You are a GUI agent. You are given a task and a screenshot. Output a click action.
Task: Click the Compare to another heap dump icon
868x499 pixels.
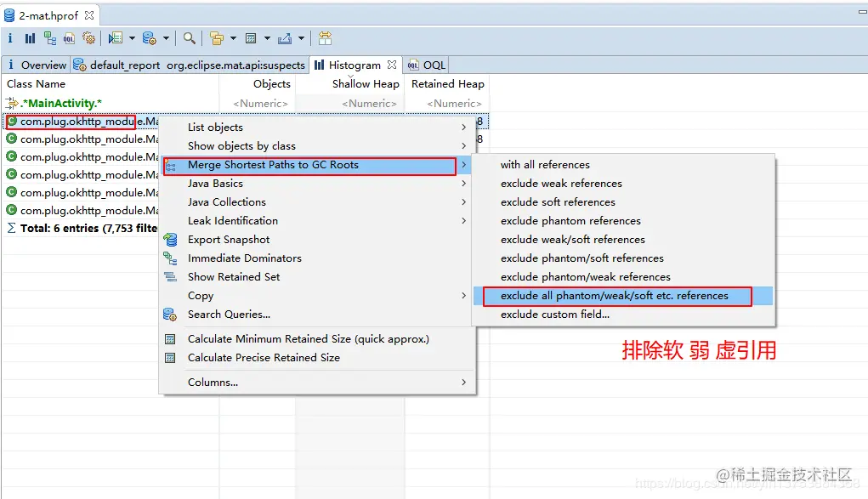[325, 38]
